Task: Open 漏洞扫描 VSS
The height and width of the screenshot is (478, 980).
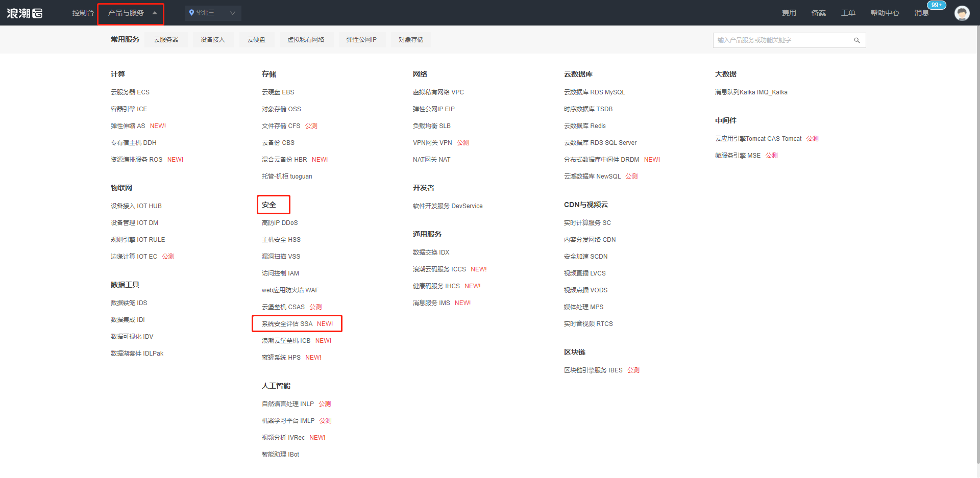Action: point(281,257)
